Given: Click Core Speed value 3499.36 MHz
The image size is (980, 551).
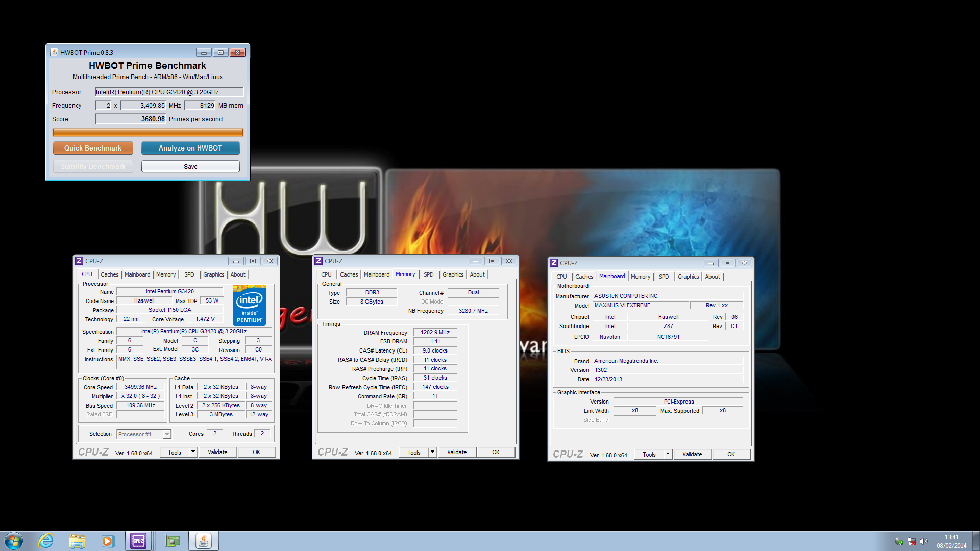Looking at the screenshot, I should [x=140, y=387].
